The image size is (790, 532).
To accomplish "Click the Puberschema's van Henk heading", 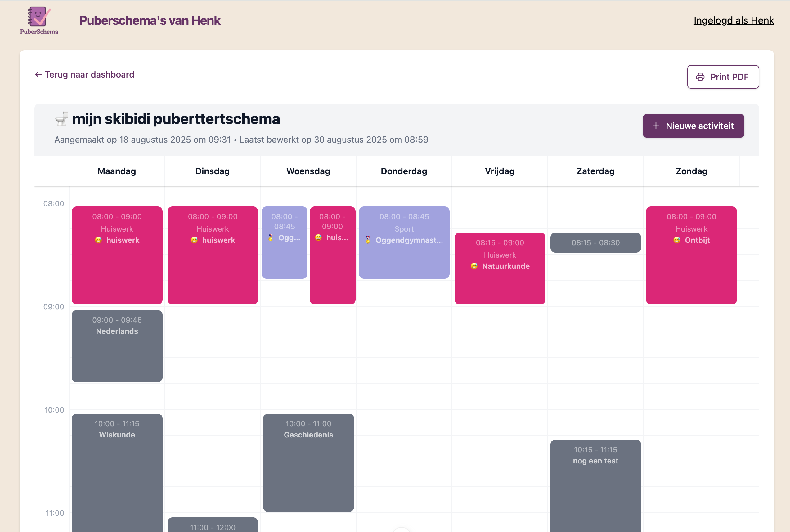I will coord(150,20).
